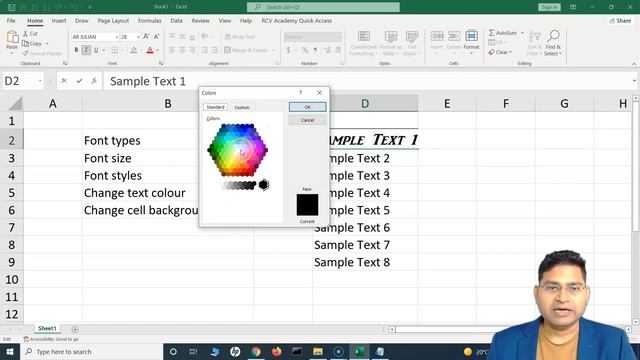This screenshot has height=360, width=640.
Task: Open the Font Color dropdown arrow
Action: tap(158, 50)
